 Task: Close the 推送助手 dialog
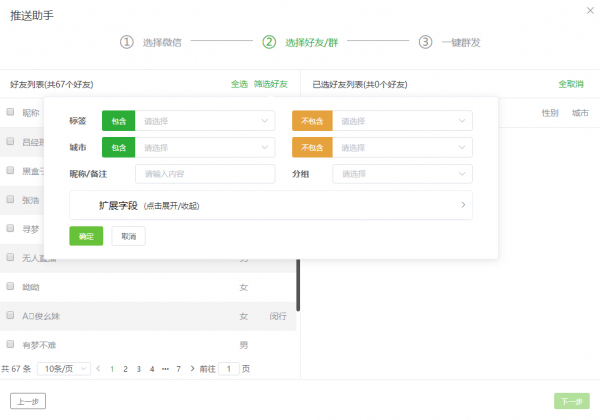[587, 10]
